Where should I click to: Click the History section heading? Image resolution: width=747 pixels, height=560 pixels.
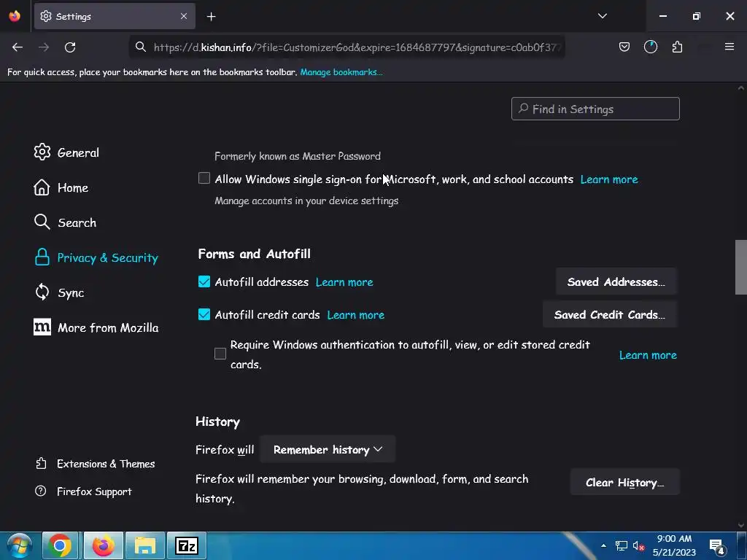(217, 422)
